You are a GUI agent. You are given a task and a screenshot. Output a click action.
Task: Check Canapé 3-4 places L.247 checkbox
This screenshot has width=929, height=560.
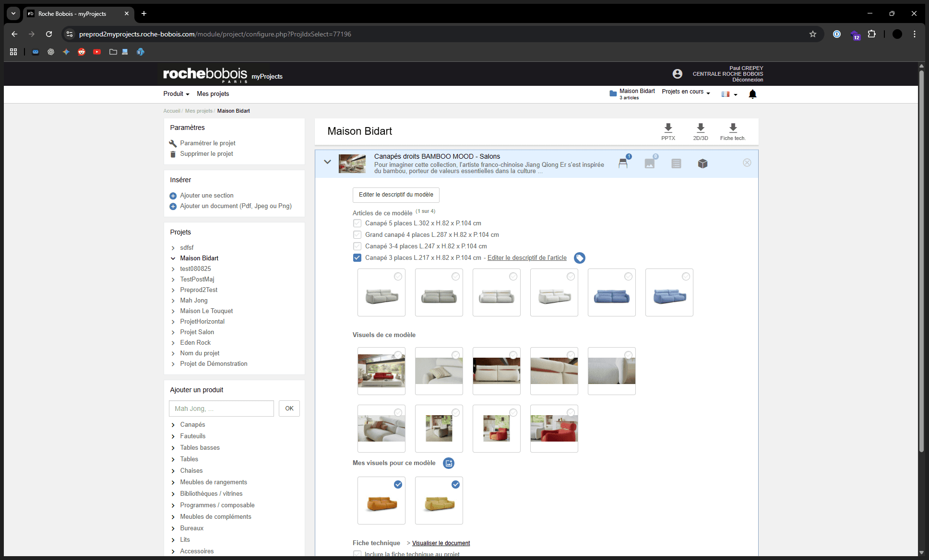357,246
